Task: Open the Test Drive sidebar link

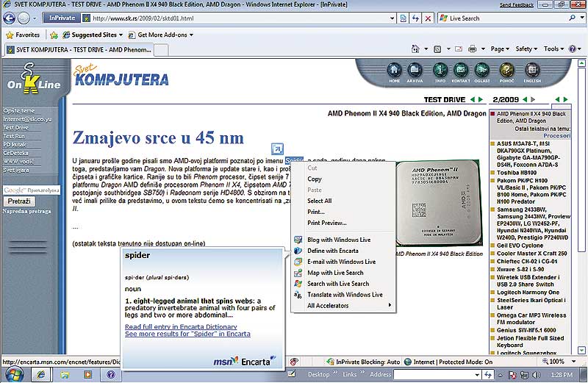Action: point(16,127)
